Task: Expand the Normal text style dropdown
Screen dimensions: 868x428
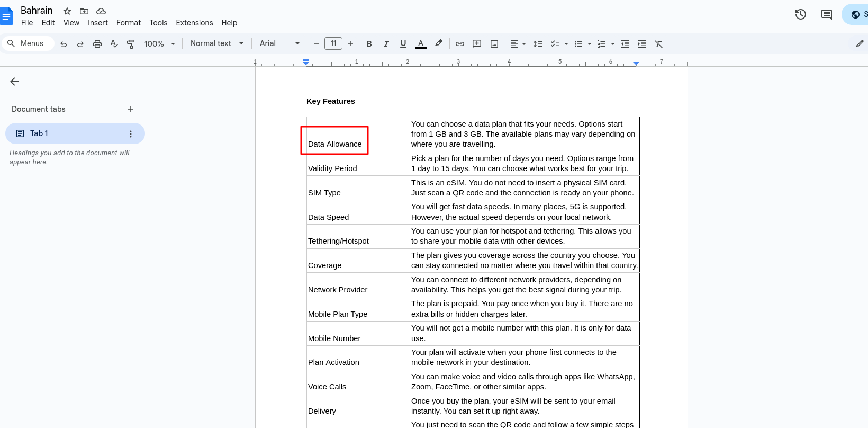Action: point(217,43)
